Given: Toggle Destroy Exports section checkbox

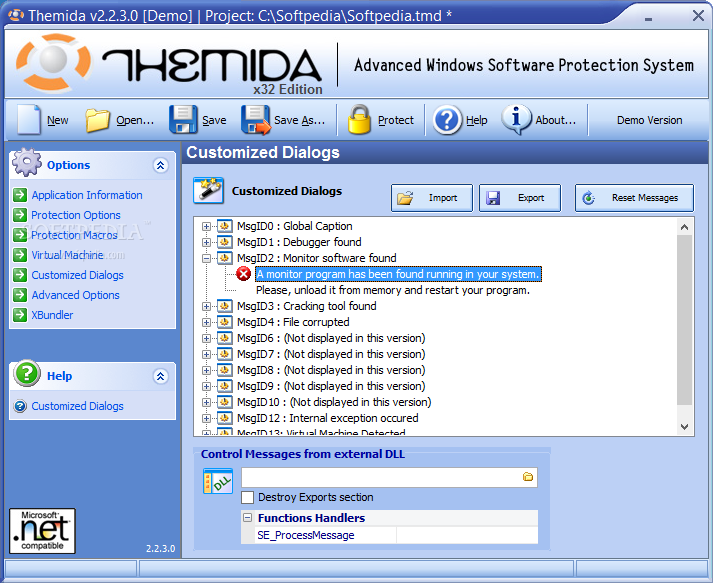Looking at the screenshot, I should click(x=247, y=497).
